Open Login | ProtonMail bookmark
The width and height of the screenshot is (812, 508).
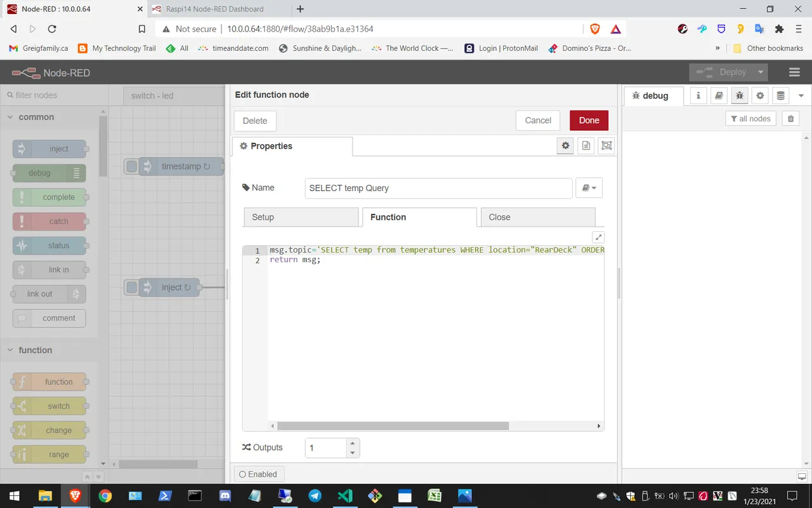pyautogui.click(x=501, y=48)
